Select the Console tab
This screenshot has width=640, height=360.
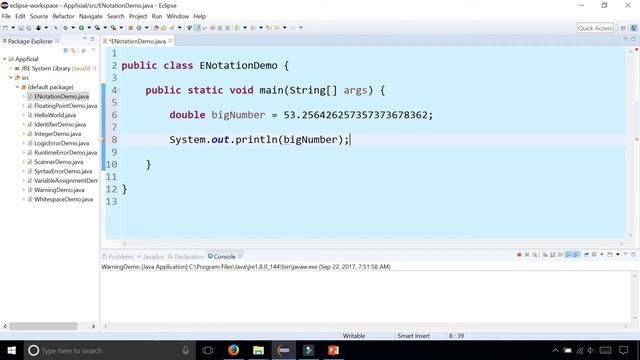[224, 256]
